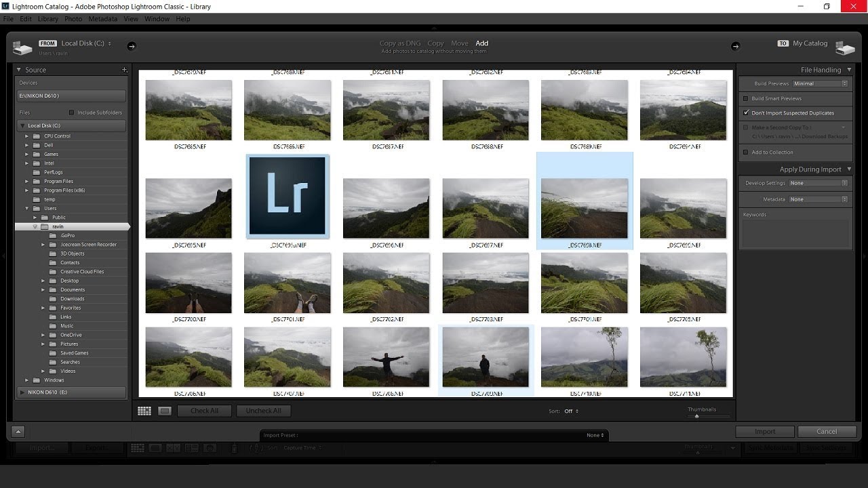Click the Cancel button

click(x=827, y=432)
